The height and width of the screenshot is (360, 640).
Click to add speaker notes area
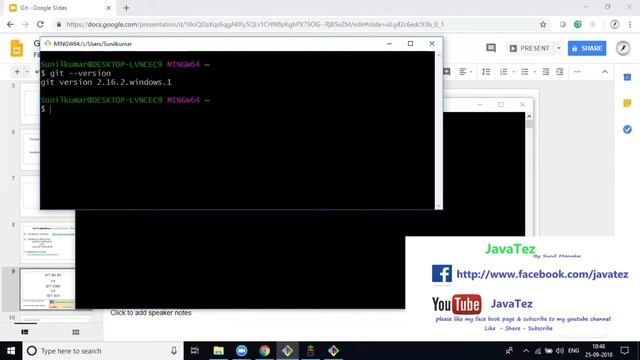point(151,313)
